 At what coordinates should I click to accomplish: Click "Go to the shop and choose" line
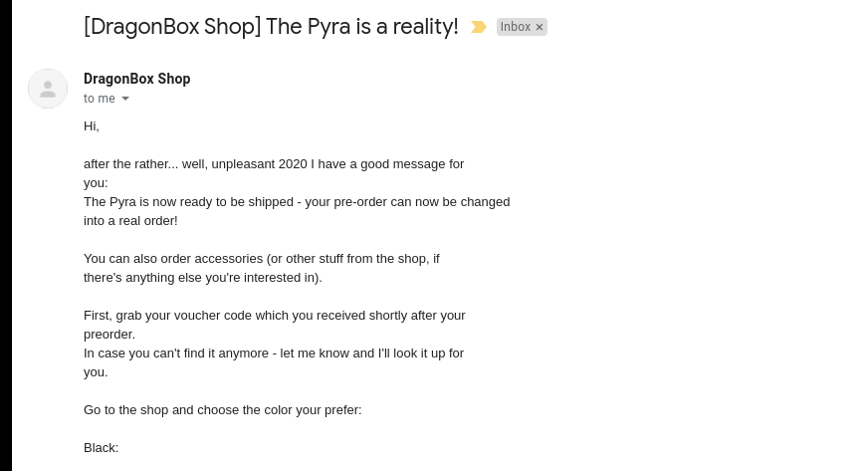click(x=223, y=410)
